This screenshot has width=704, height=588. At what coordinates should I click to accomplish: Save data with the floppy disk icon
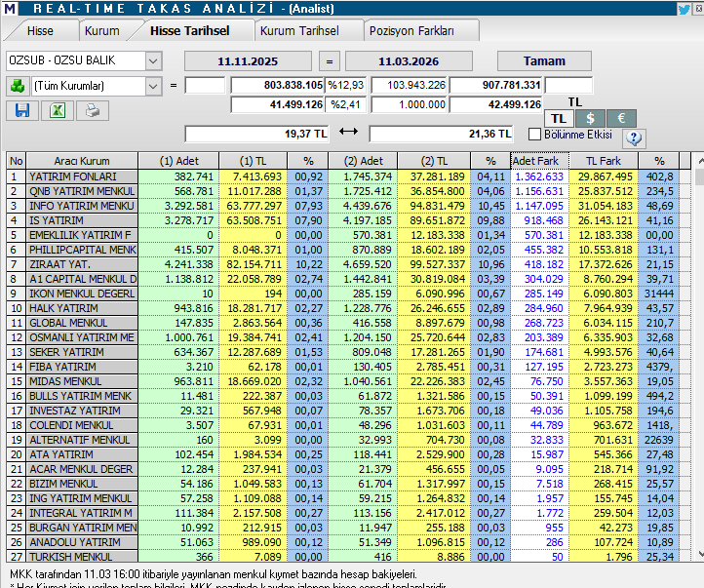coord(22,111)
